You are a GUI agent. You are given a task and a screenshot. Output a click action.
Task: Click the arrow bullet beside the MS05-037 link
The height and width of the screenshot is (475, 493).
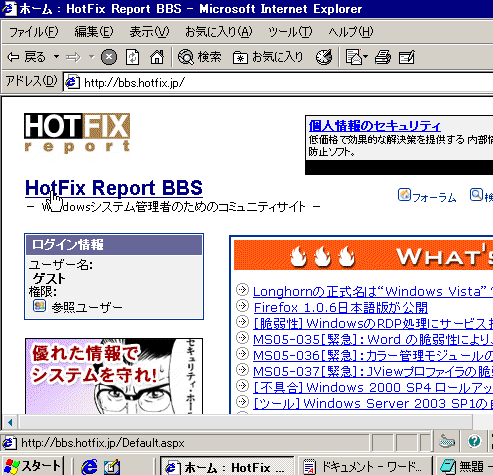point(242,370)
